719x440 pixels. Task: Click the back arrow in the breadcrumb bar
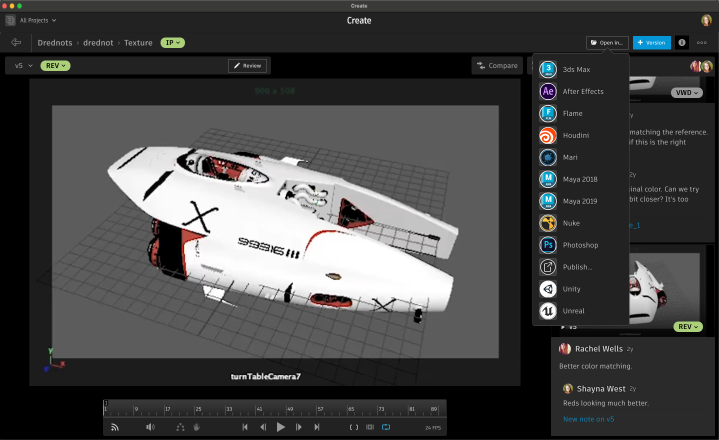point(16,43)
